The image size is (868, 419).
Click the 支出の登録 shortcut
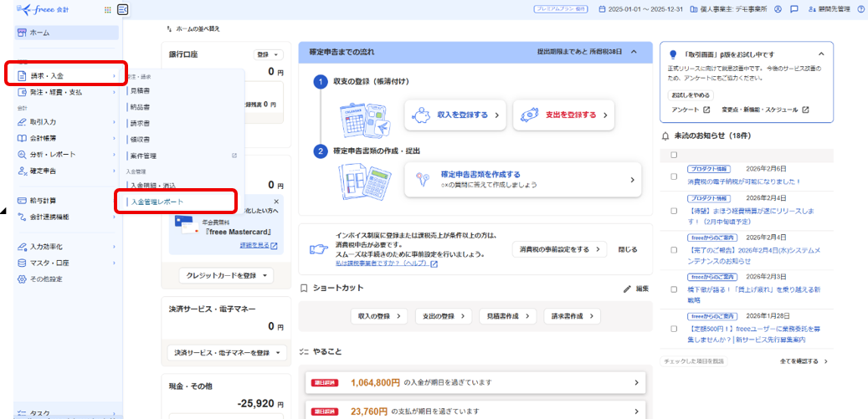(x=444, y=316)
